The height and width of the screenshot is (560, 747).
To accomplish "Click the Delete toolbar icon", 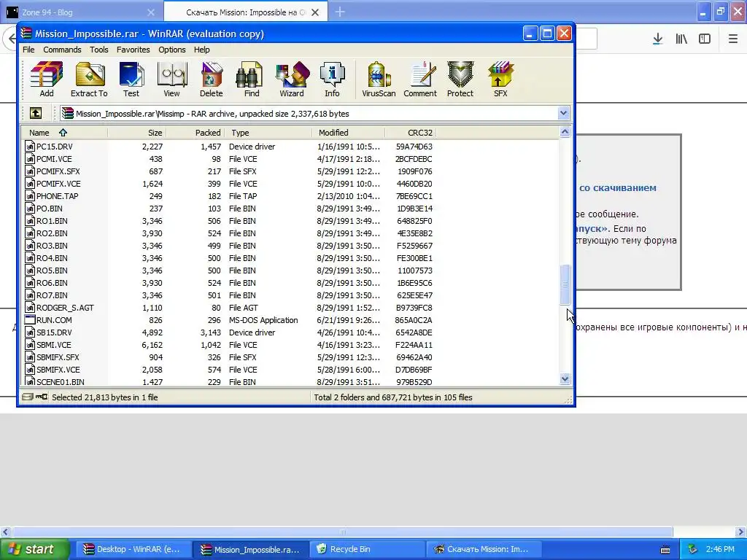I will (211, 79).
